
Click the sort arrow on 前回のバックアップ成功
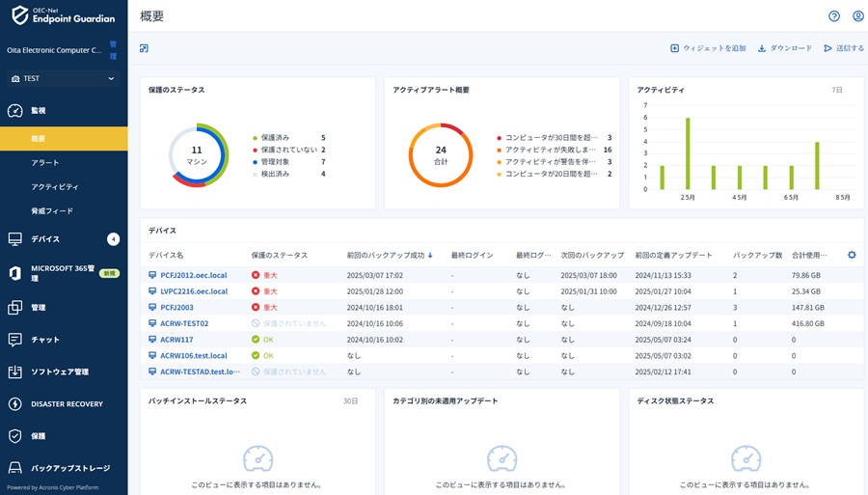coord(430,256)
